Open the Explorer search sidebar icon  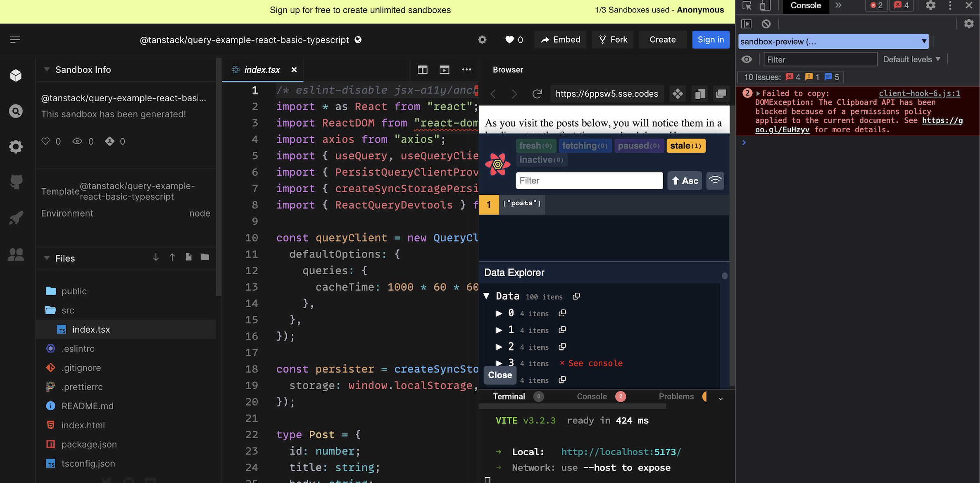tap(16, 111)
